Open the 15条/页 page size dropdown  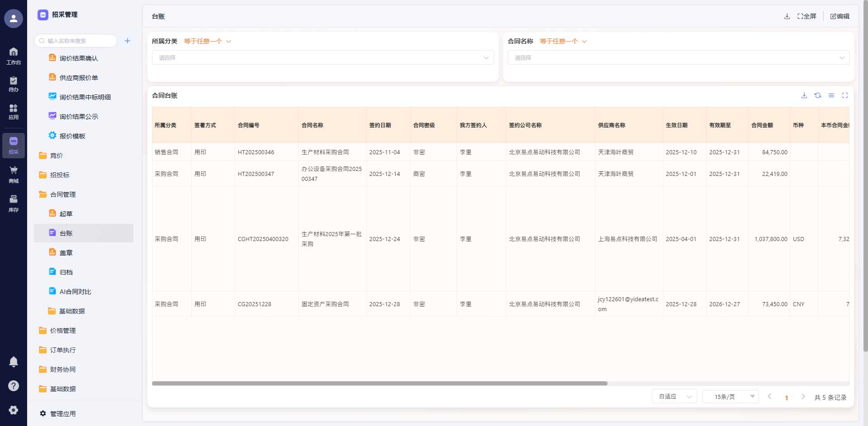click(731, 397)
